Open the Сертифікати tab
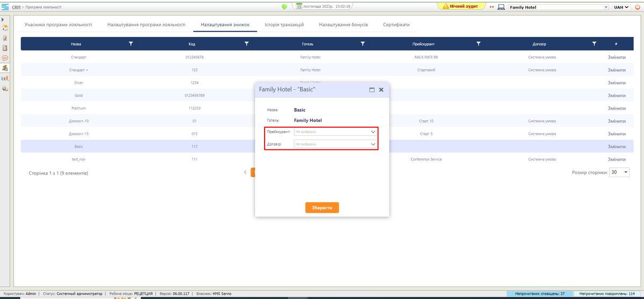 coord(396,25)
